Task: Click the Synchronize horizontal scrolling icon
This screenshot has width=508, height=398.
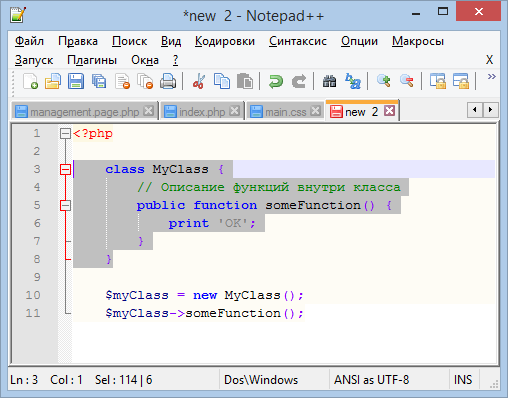Action: point(461,81)
